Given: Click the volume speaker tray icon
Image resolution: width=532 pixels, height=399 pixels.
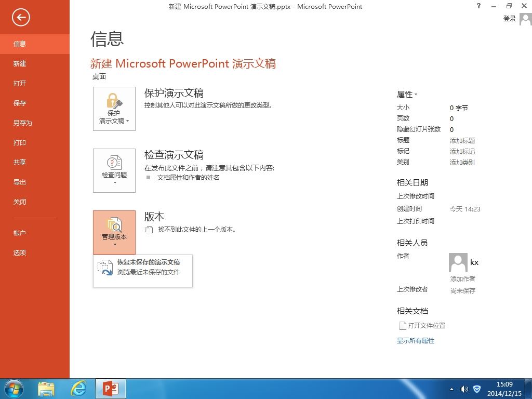Looking at the screenshot, I should point(464,389).
